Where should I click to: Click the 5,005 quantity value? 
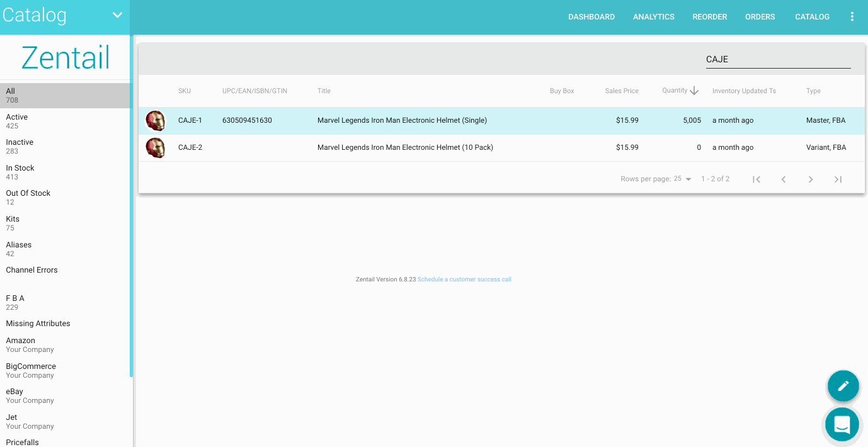692,120
